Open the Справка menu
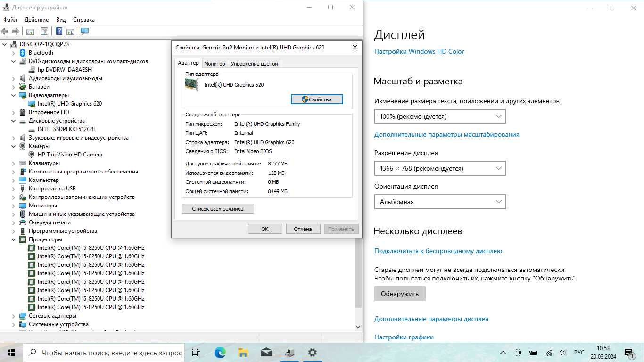Screen dimensions: 644x362 pos(84,20)
